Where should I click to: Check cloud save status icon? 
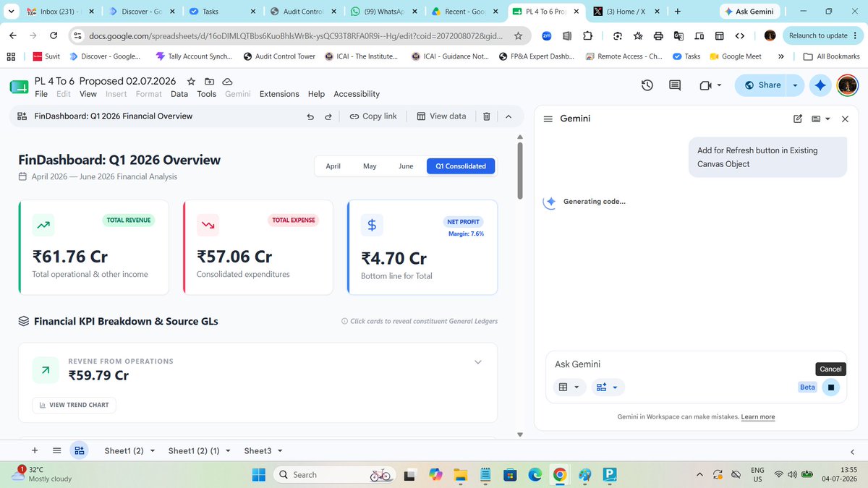click(227, 82)
